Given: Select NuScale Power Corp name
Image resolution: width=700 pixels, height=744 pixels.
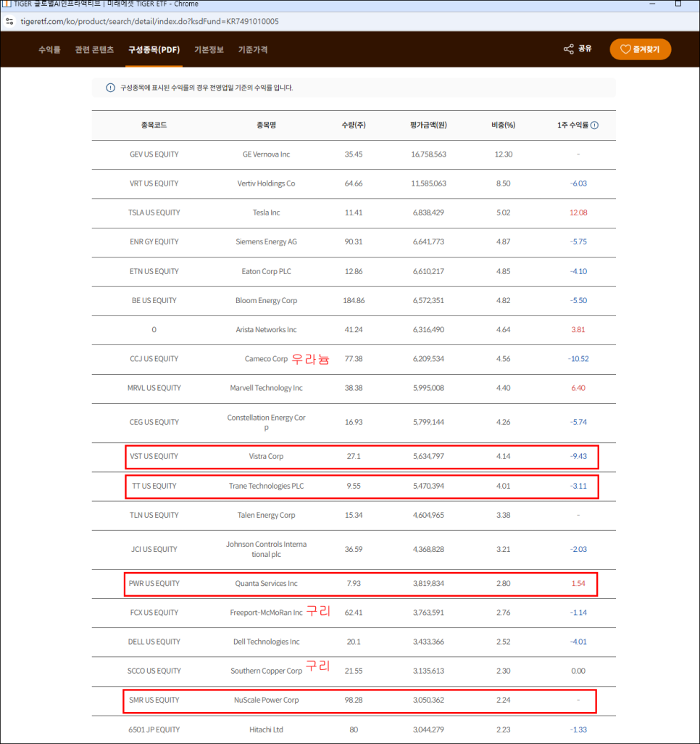Looking at the screenshot, I should pos(266,700).
